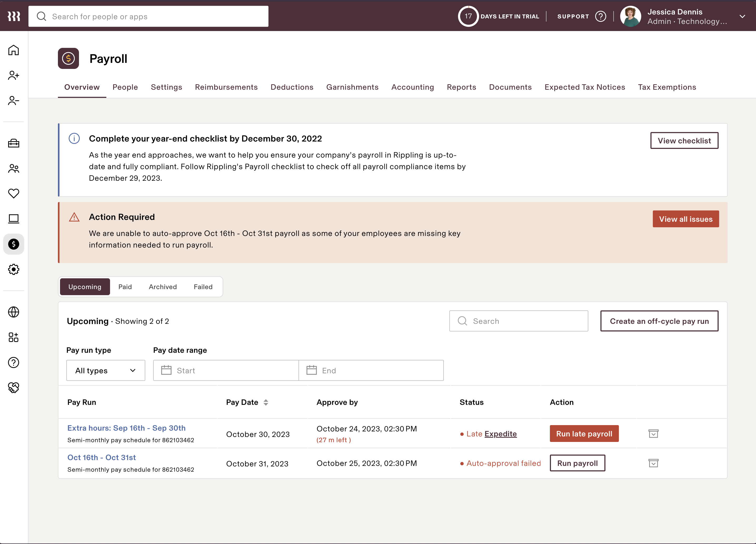Open the Documents tab
The width and height of the screenshot is (756, 544).
pyautogui.click(x=510, y=87)
